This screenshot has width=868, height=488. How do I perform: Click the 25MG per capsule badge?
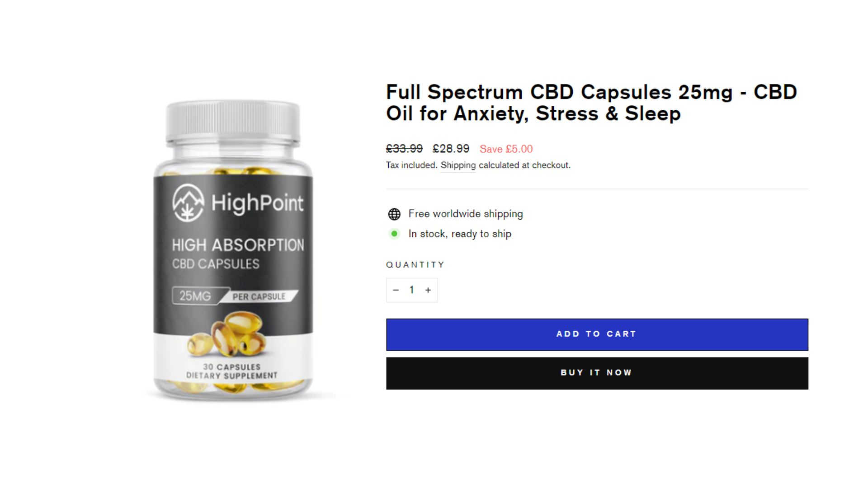pos(235,296)
